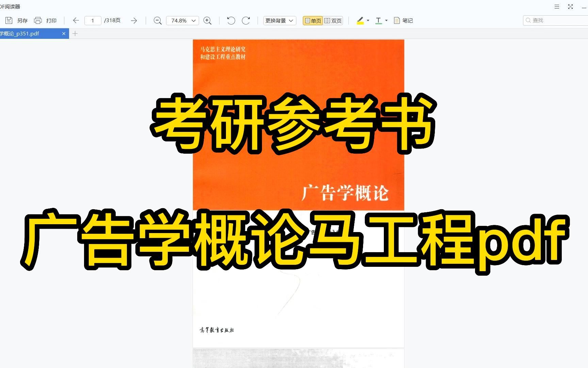
Task: Open the zoom level 74.8% dropdown
Action: click(182, 20)
